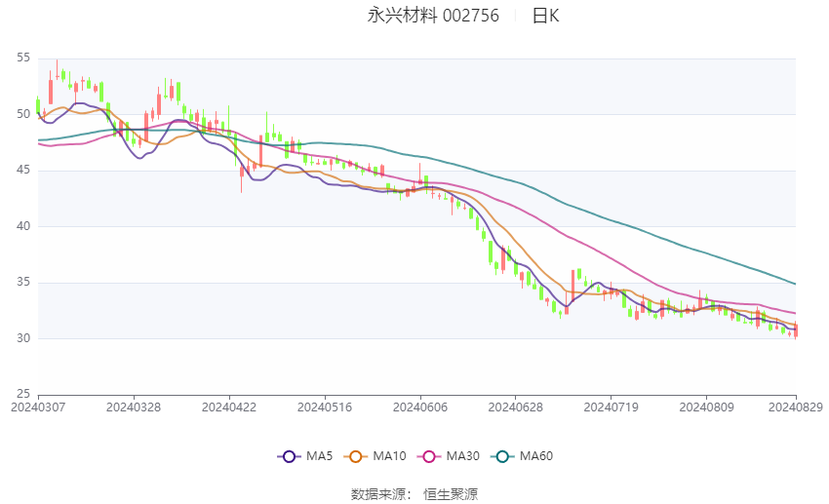The height and width of the screenshot is (504, 829).
Task: Click the y-axis value 40
Action: pos(23,226)
